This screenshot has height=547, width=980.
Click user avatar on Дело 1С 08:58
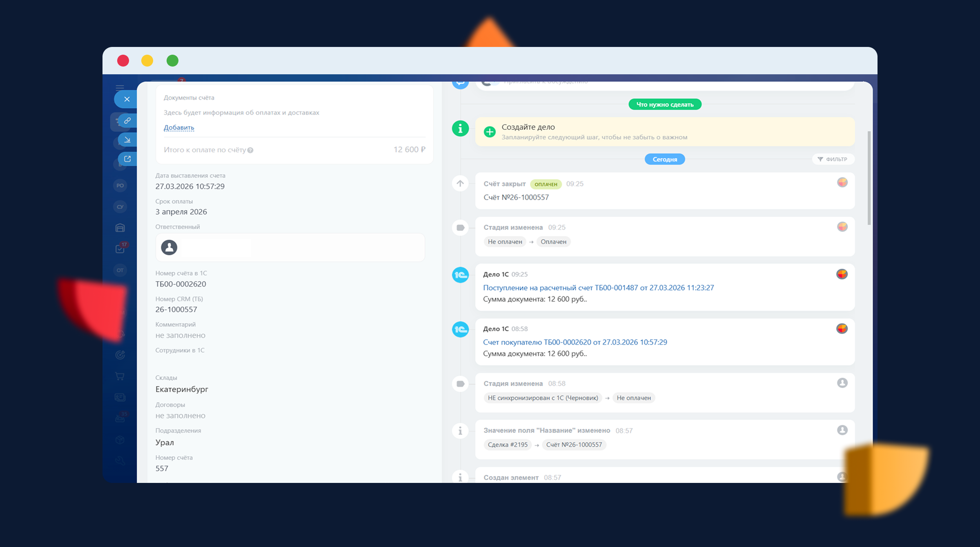tap(842, 329)
